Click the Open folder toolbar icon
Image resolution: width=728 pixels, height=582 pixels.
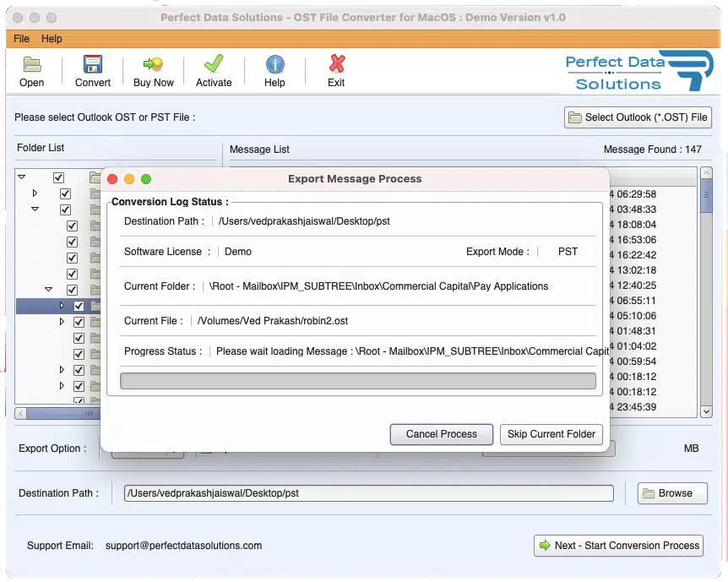point(31,64)
